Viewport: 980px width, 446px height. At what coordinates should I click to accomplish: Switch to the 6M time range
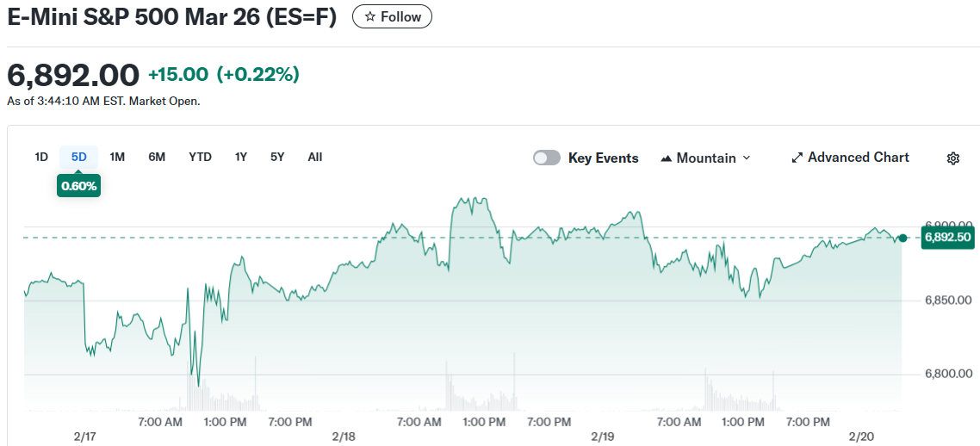157,158
